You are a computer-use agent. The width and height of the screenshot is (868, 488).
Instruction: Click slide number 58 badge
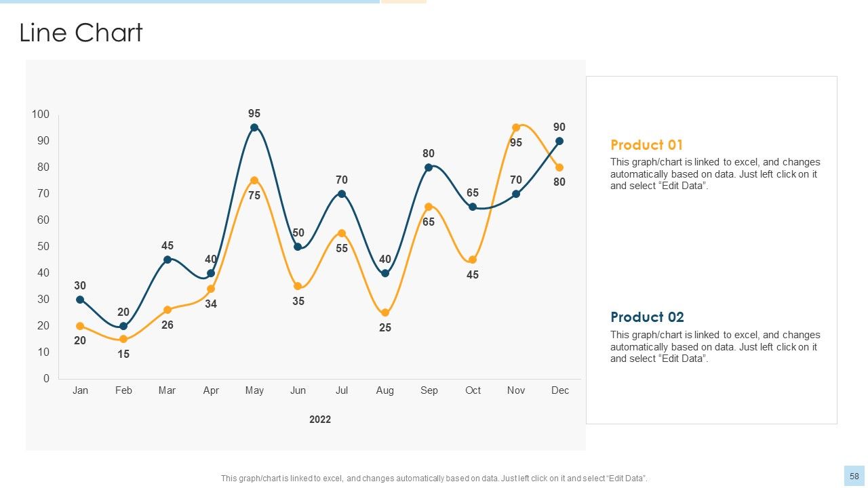pos(854,476)
